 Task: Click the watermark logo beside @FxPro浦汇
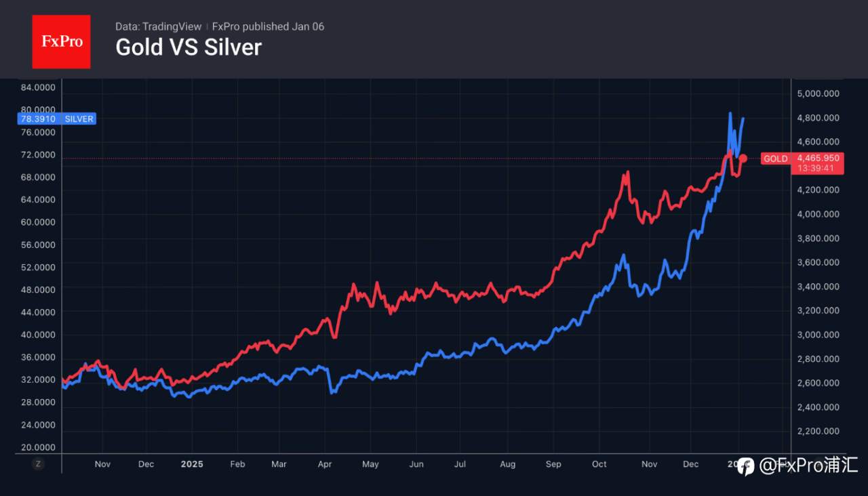pos(745,466)
